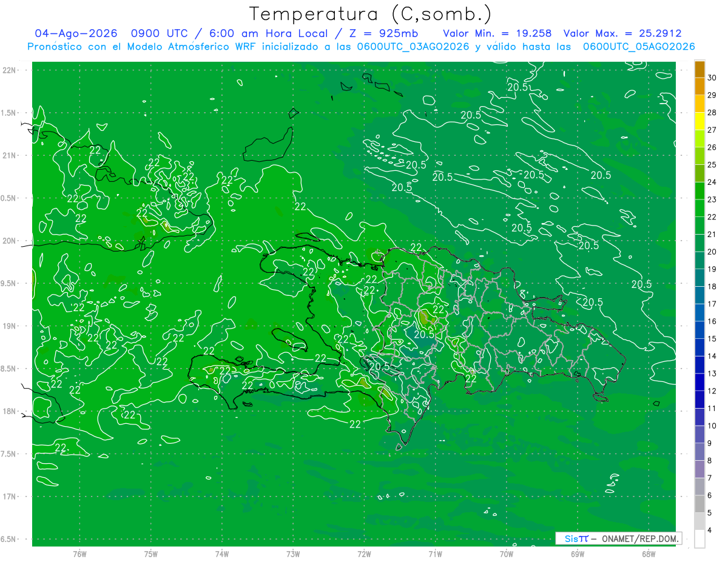Image resolution: width=728 pixels, height=562 pixels.
Task: Click the title "Temperatura (C,somb.)"
Action: coord(369,13)
